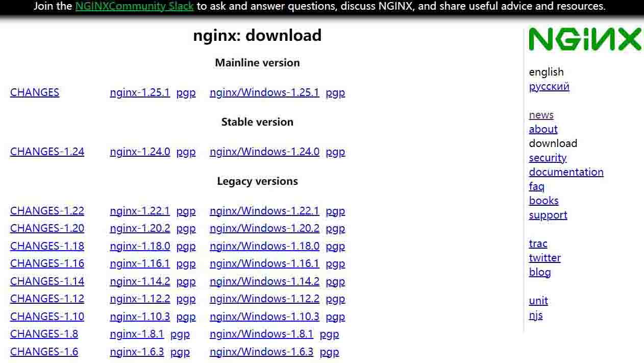This screenshot has width=644, height=363.
Task: Download the nginx-1.25.1 mainline source
Action: [x=139, y=92]
